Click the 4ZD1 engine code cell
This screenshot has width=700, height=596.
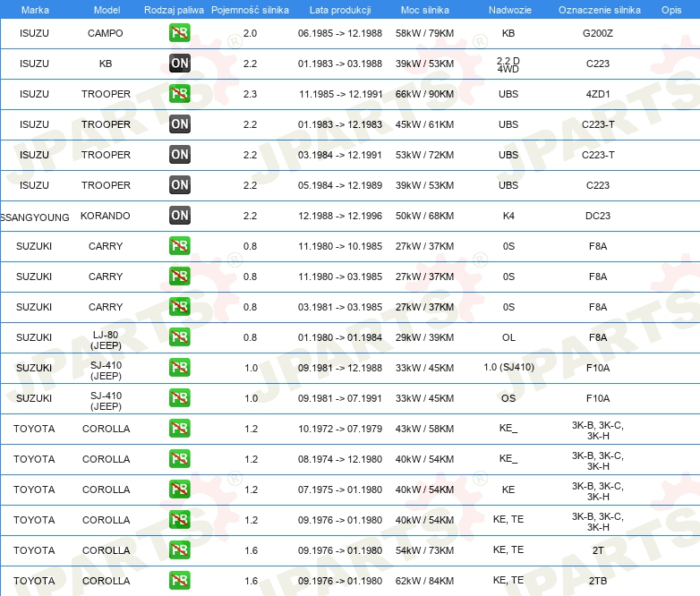pos(598,94)
